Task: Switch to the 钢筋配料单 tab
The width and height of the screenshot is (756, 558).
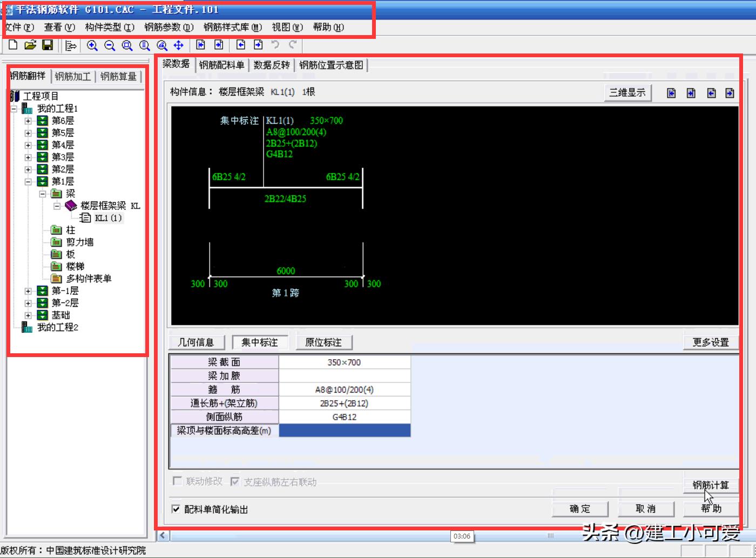Action: pyautogui.click(x=221, y=65)
